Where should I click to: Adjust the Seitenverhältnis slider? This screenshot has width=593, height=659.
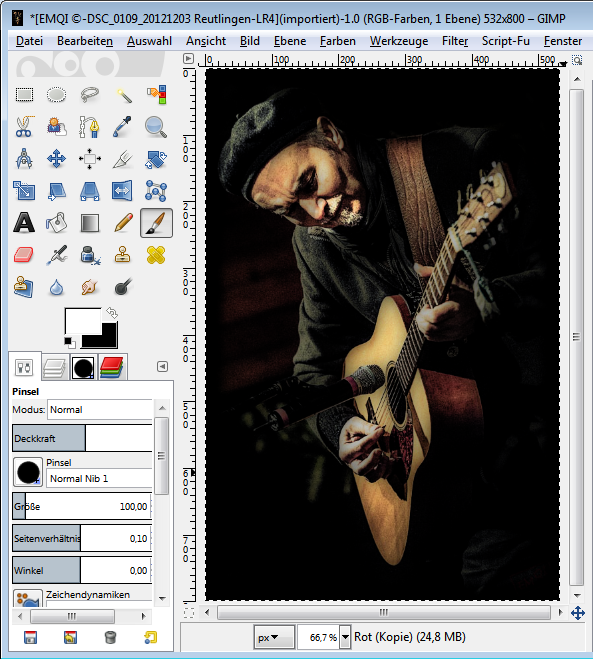[82, 538]
